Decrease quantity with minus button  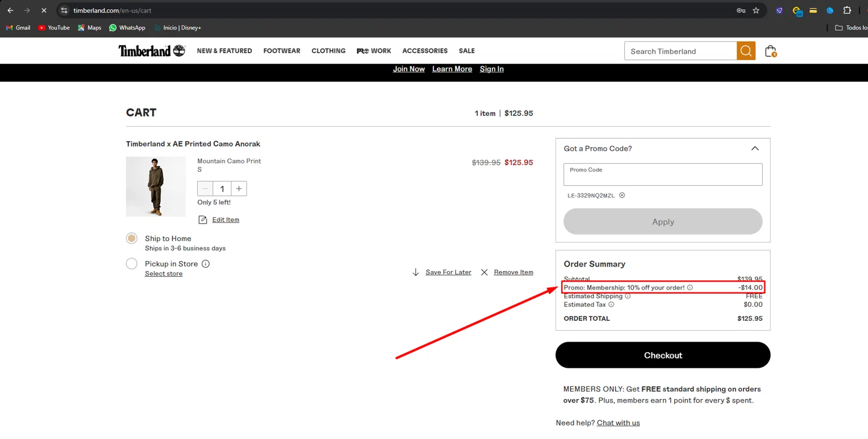[205, 189]
